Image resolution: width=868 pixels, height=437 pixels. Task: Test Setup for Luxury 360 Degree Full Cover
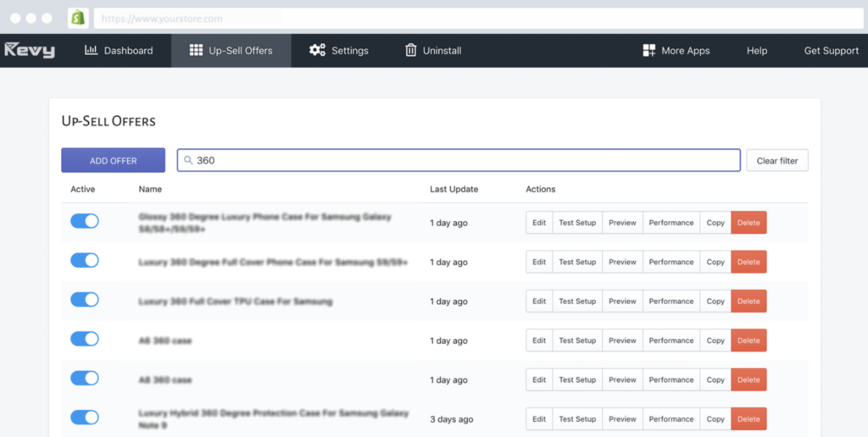[577, 262]
